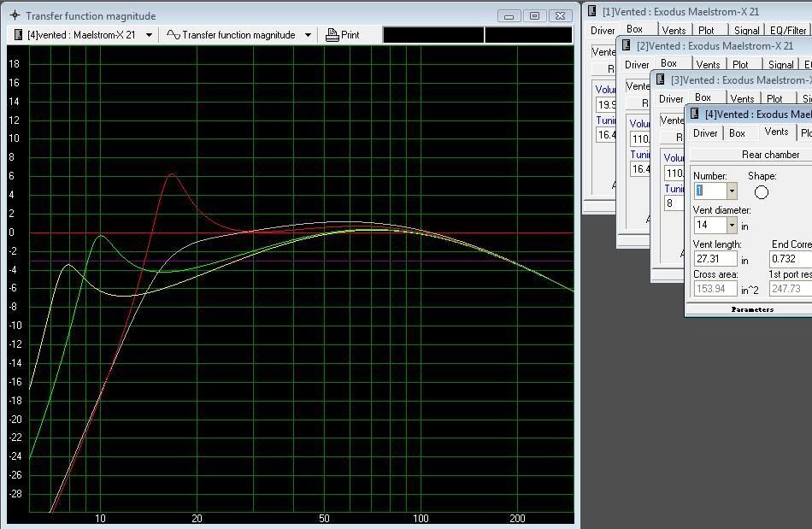
Task: Click the Tuning field in window [2]
Action: tap(640, 168)
